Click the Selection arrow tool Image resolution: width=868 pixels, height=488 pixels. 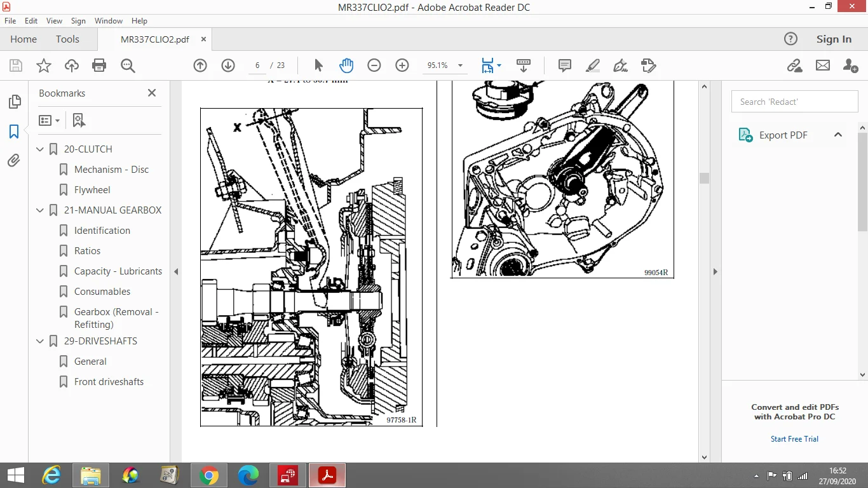click(x=318, y=65)
